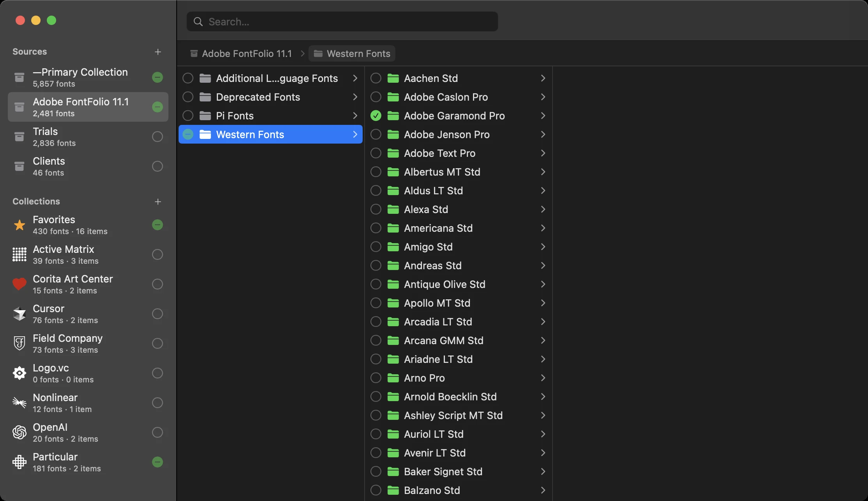This screenshot has height=501, width=868.
Task: Open the Antique Olive Std folder
Action: [x=458, y=284]
